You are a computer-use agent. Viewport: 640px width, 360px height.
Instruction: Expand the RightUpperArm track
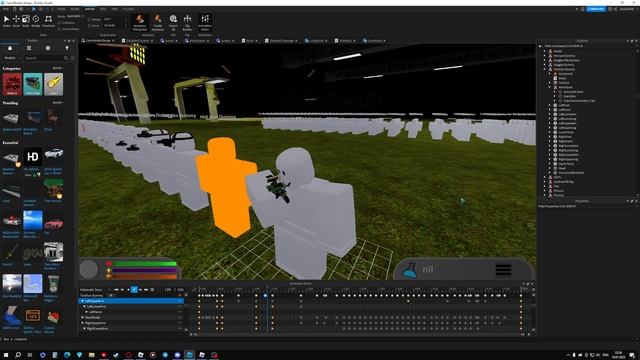click(82, 323)
